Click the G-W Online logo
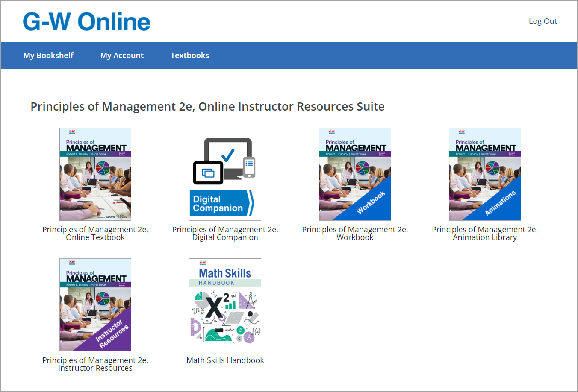The height and width of the screenshot is (392, 578). 86,21
